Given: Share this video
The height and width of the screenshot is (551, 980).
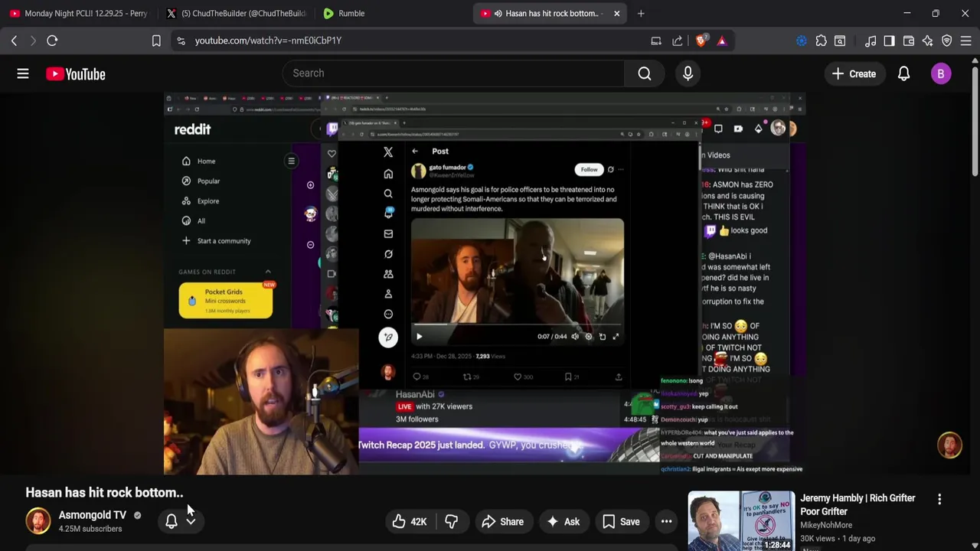Looking at the screenshot, I should (502, 522).
